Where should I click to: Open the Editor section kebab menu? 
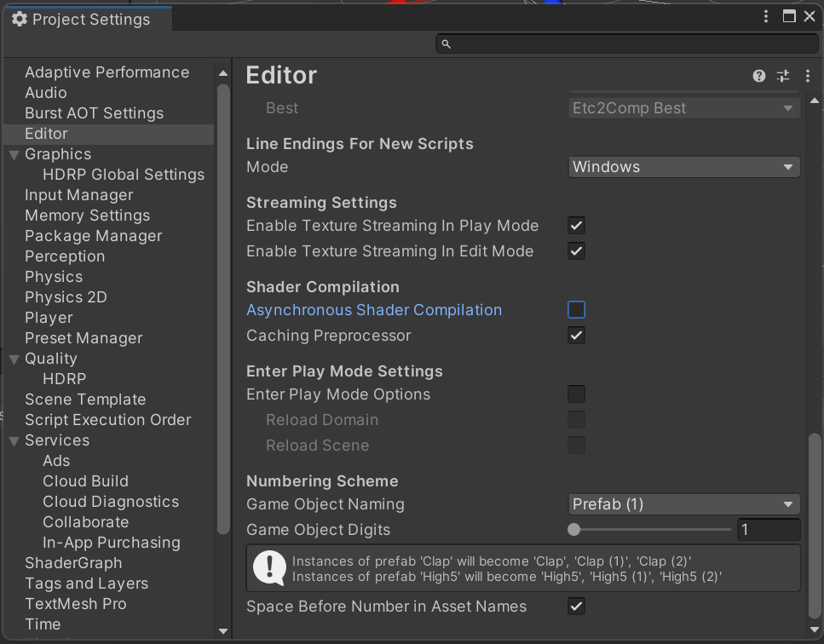coord(808,76)
